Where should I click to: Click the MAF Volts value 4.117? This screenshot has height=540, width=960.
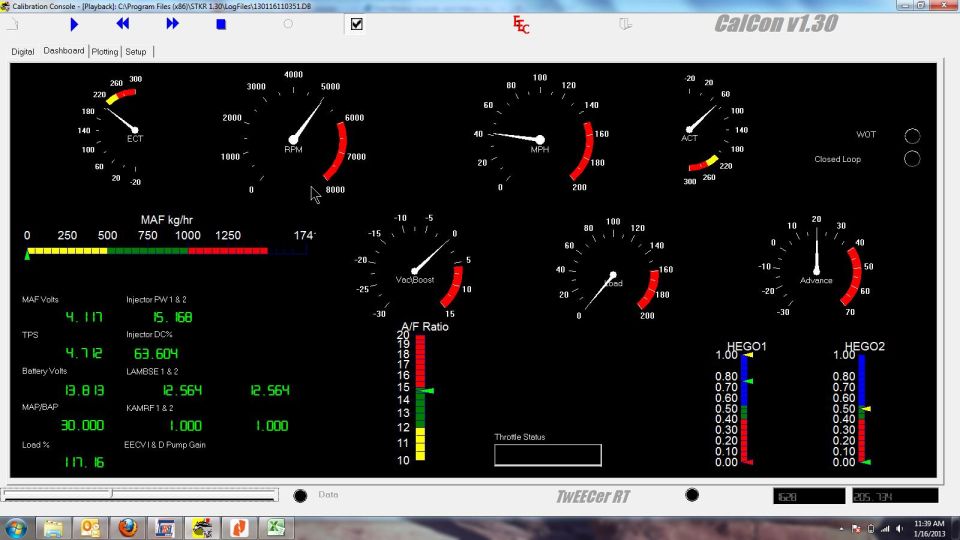(84, 317)
